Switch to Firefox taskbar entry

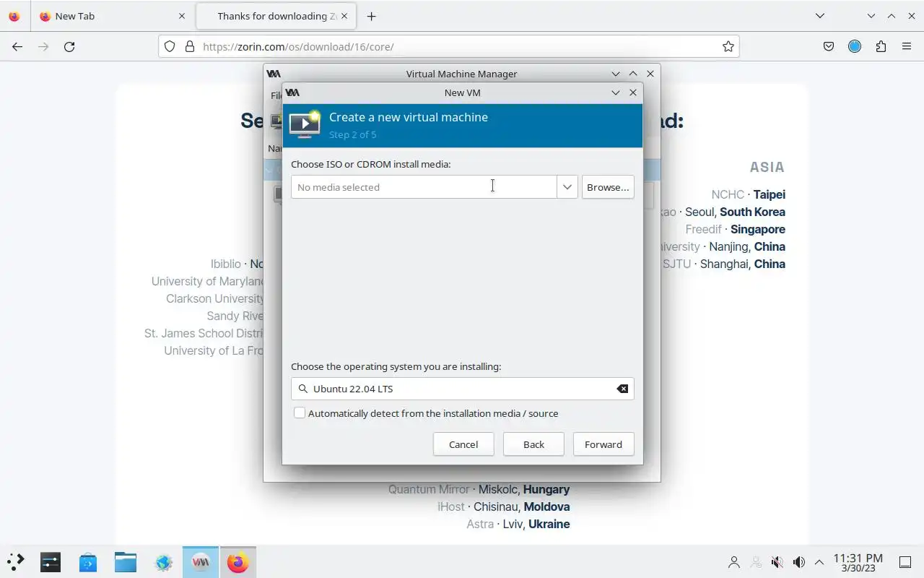coord(237,561)
